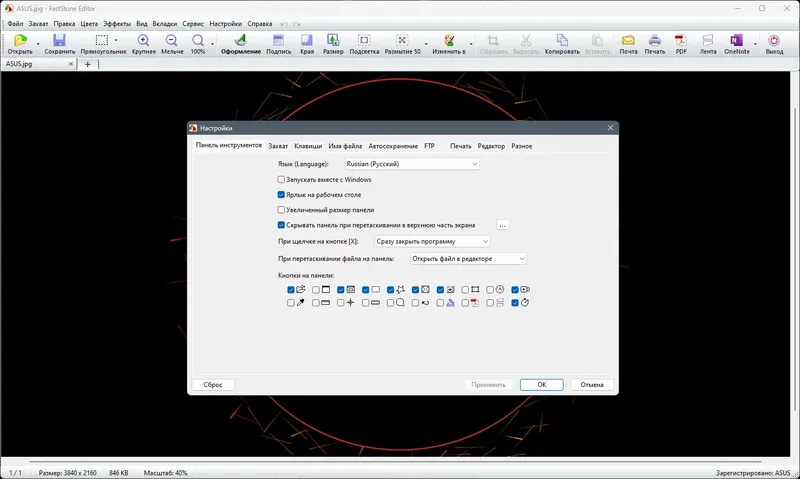The width and height of the screenshot is (800, 479).
Task: Select the Крупнее zoom-in magnifier icon
Action: tap(143, 40)
